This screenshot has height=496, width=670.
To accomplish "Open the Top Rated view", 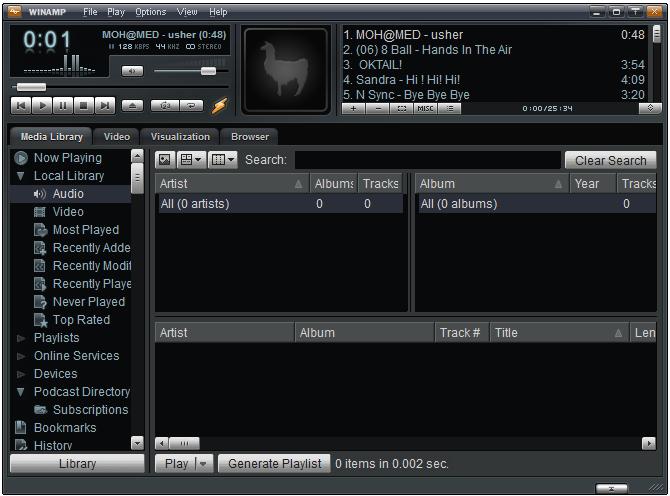I will click(81, 320).
